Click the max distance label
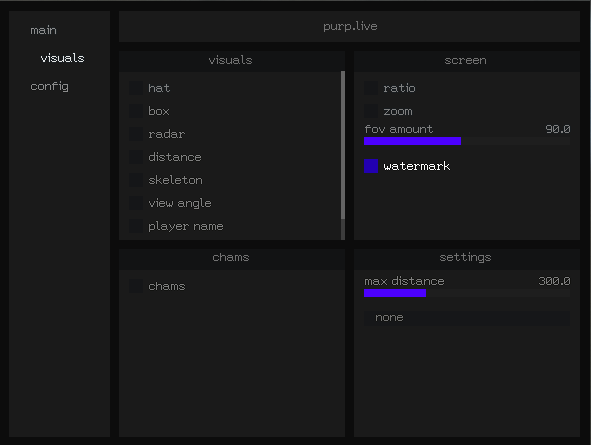Image resolution: width=591 pixels, height=445 pixels. (x=404, y=281)
